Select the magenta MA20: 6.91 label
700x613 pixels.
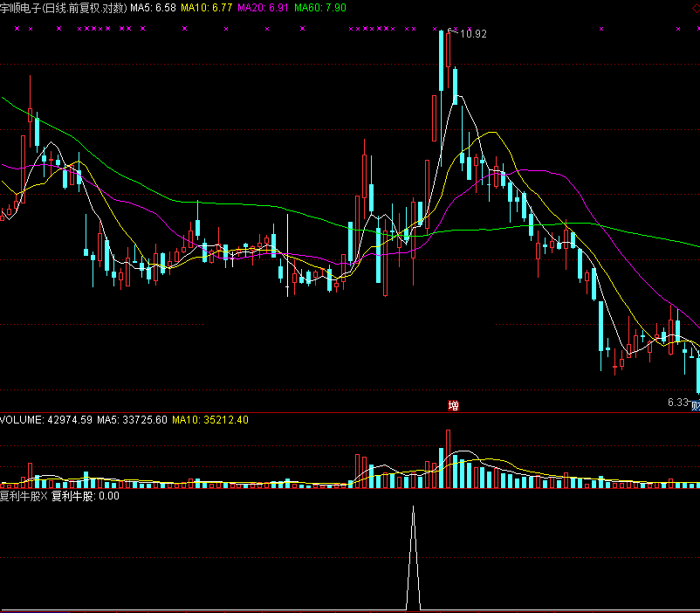tap(263, 8)
